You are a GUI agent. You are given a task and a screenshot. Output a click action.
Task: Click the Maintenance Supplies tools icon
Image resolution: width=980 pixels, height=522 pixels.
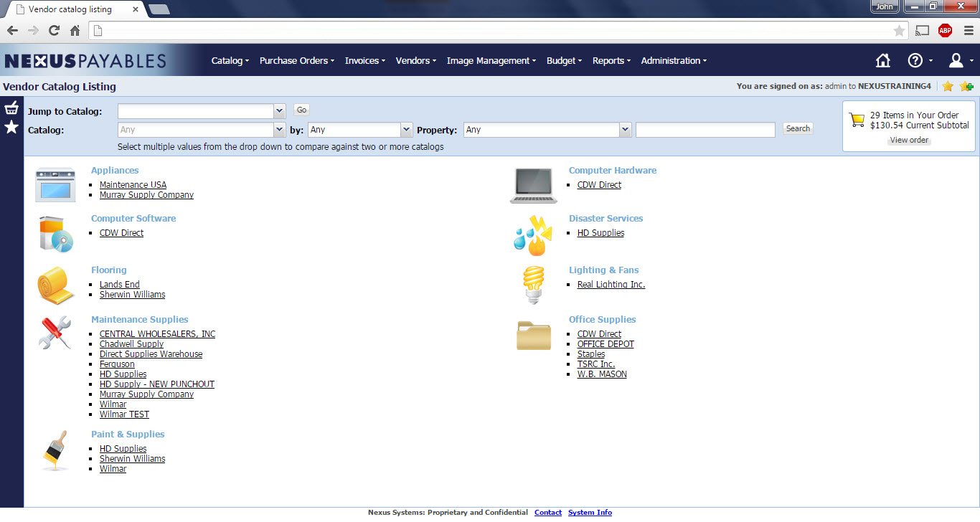[x=55, y=333]
